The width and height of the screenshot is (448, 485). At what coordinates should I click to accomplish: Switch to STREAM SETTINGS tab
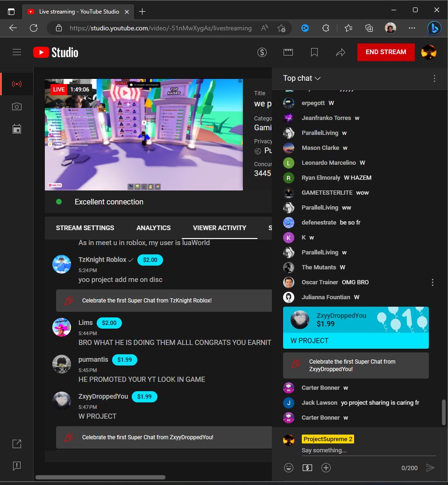click(x=85, y=228)
